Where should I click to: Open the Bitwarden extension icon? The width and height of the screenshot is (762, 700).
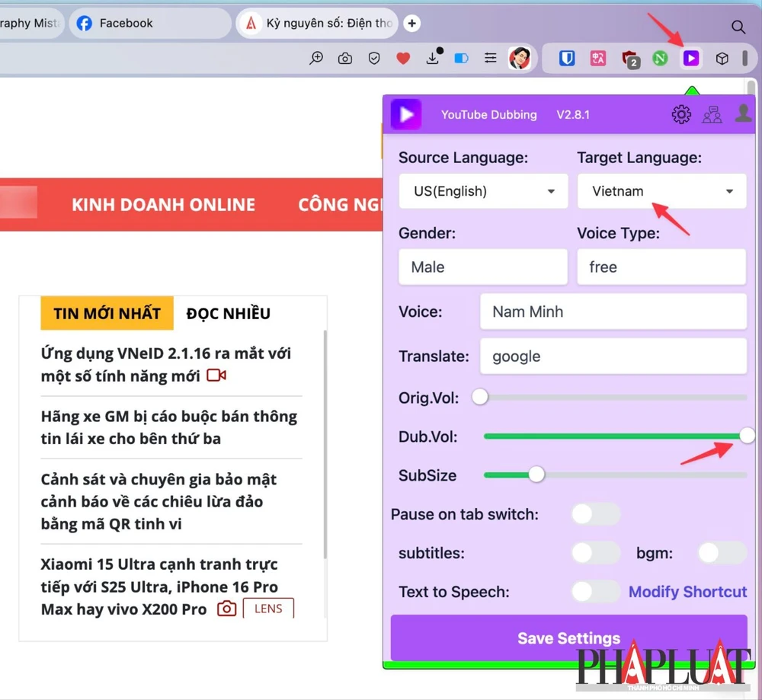tap(566, 58)
